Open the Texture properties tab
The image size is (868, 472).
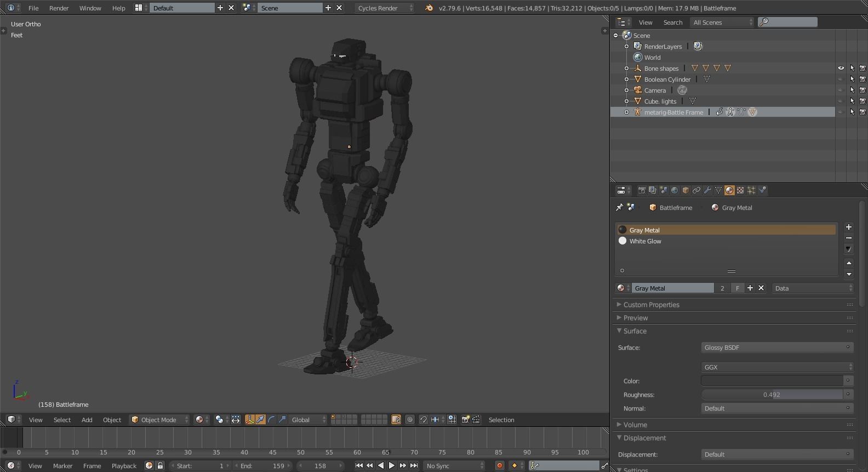[x=740, y=190]
